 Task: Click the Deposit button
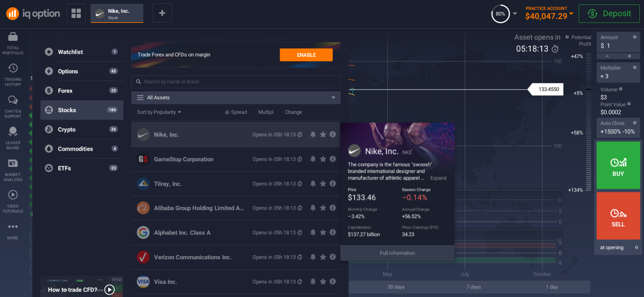[609, 13]
